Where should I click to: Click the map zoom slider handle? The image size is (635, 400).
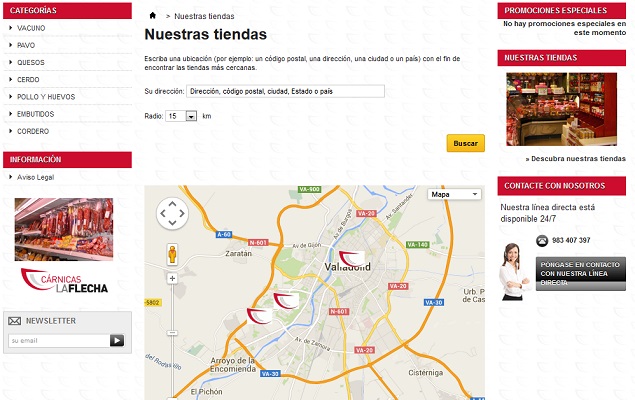[x=172, y=333]
